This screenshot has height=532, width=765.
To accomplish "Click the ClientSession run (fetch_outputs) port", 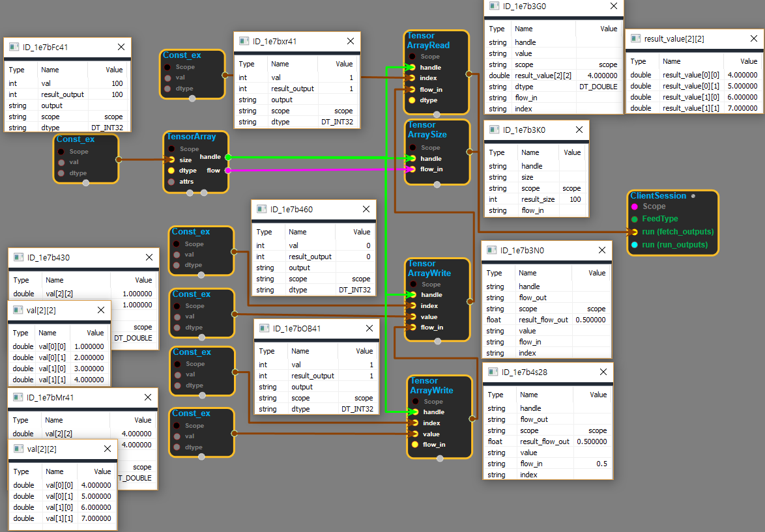I will (x=634, y=232).
